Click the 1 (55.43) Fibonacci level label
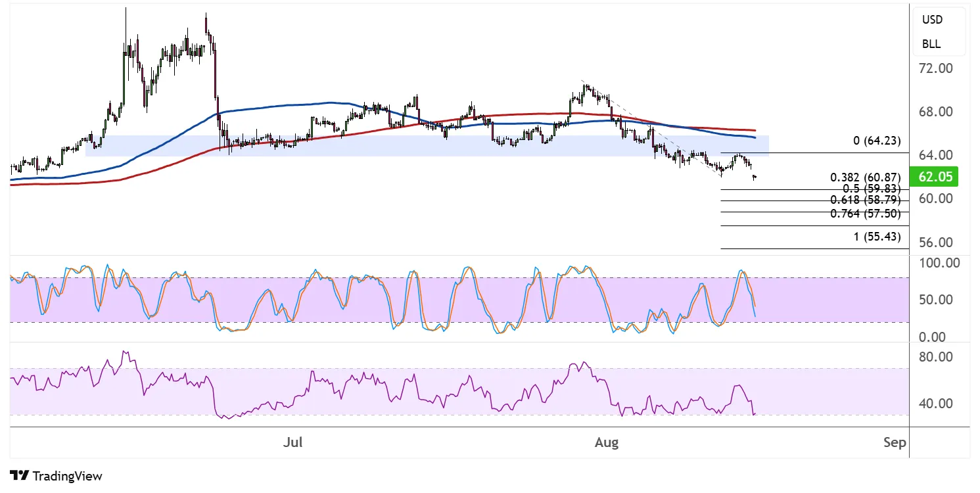The image size is (980, 493). (877, 237)
